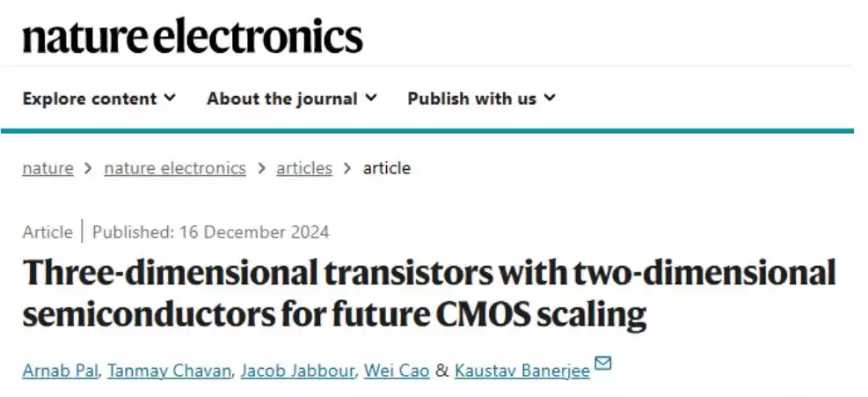Click the Article type label above title
This screenshot has height=397, width=868.
click(47, 232)
